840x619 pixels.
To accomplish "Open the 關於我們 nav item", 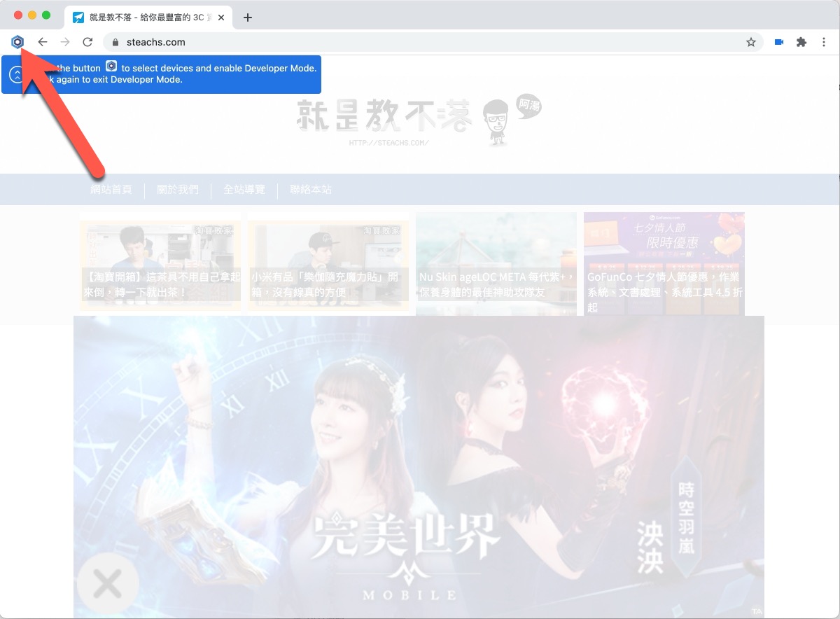I will 178,190.
